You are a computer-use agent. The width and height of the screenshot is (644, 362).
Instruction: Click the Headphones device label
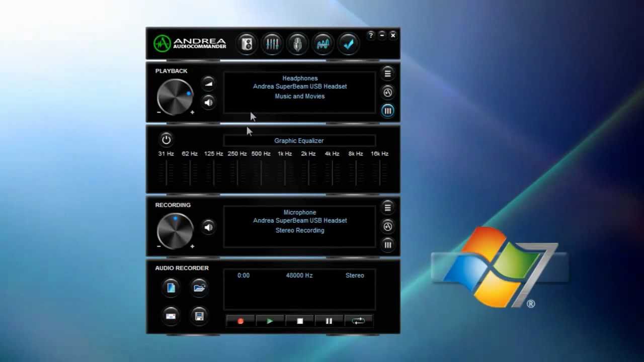[300, 78]
